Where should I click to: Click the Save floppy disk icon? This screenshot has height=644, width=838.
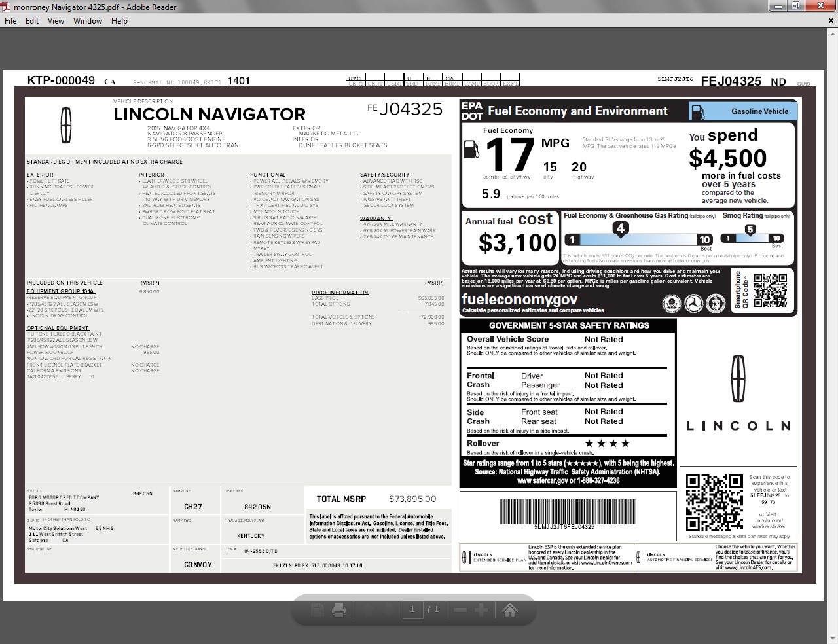pyautogui.click(x=318, y=611)
